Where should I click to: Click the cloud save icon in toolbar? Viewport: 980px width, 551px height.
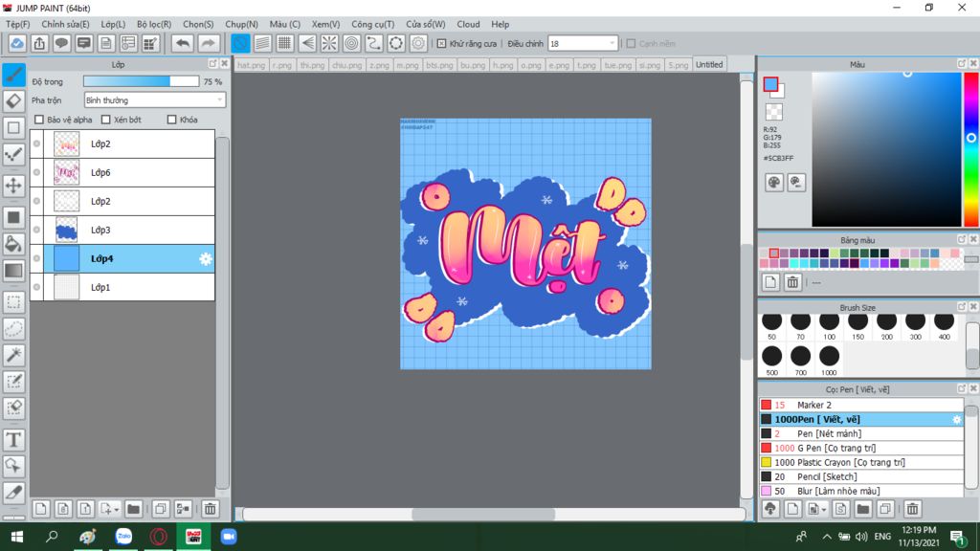click(x=17, y=43)
